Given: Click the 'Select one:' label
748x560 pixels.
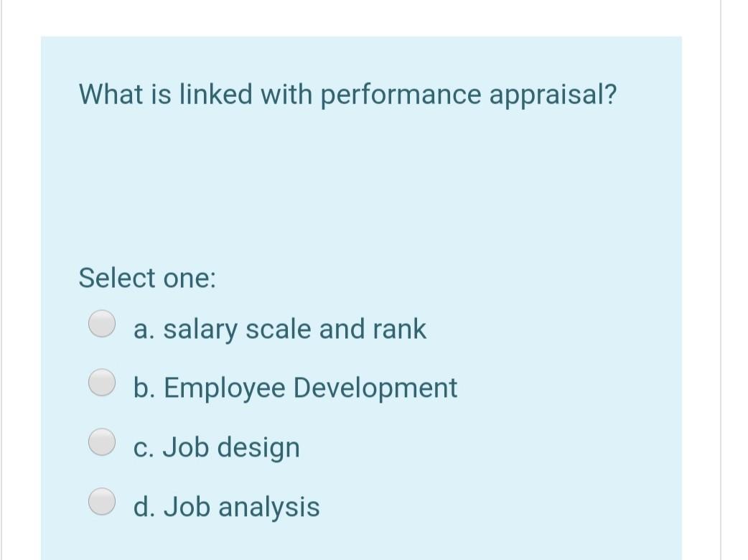Looking at the screenshot, I should point(146,279).
